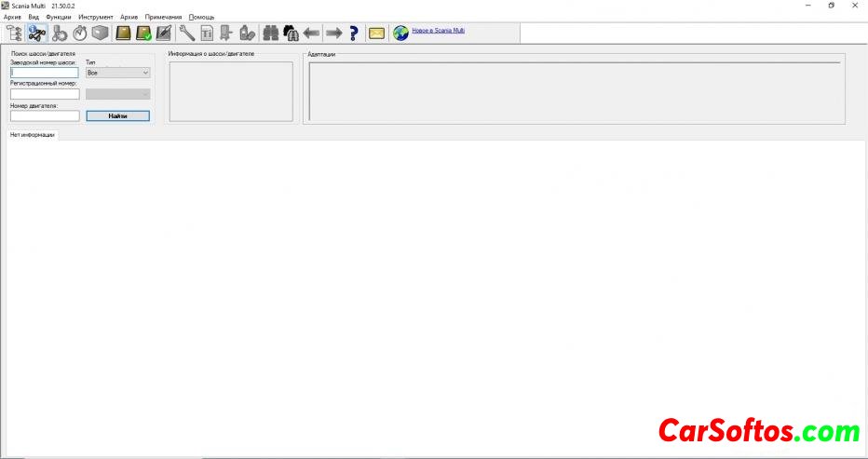Click the wrench tool icon

[186, 34]
